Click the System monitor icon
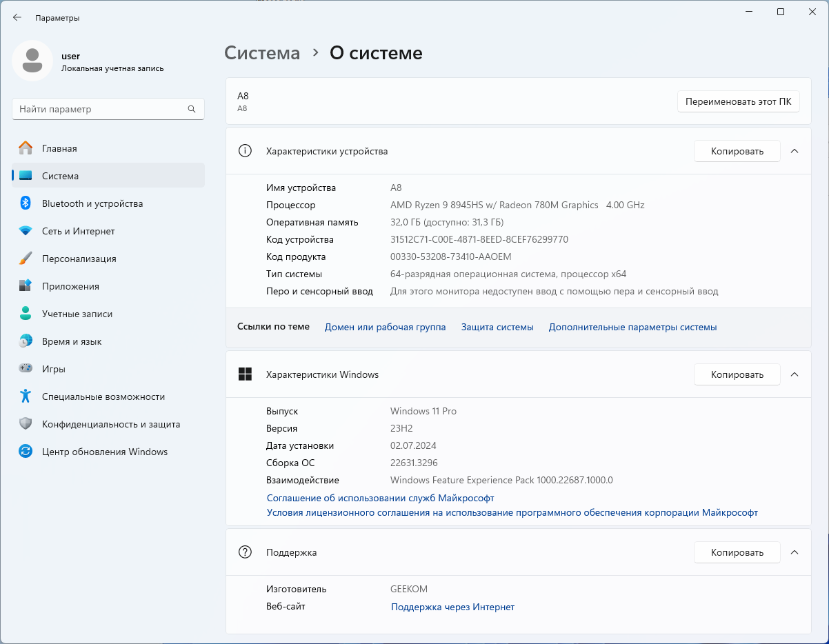829x644 pixels. 26,176
